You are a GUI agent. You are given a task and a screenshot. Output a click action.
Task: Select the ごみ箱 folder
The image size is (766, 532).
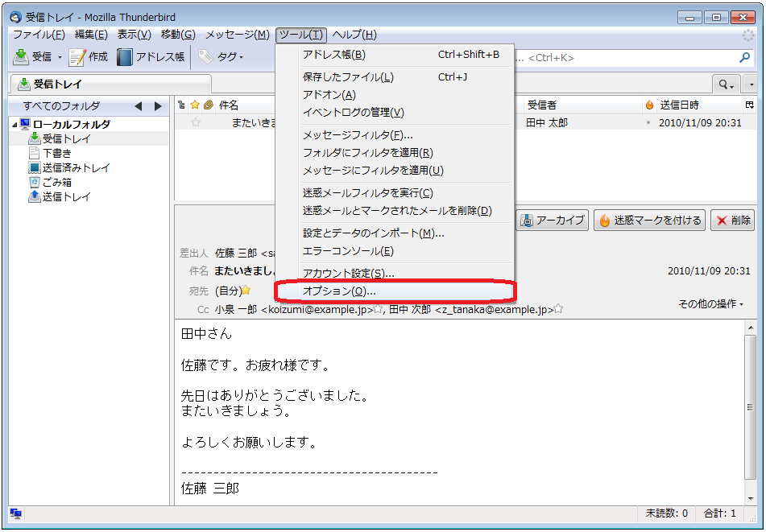pos(56,183)
